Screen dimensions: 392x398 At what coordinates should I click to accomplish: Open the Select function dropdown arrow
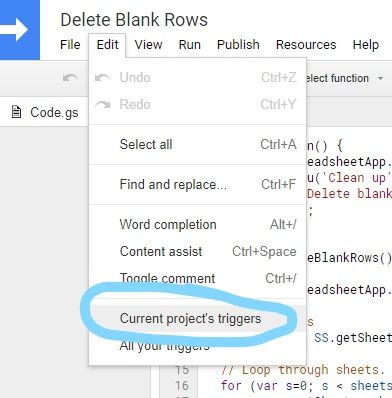click(380, 78)
